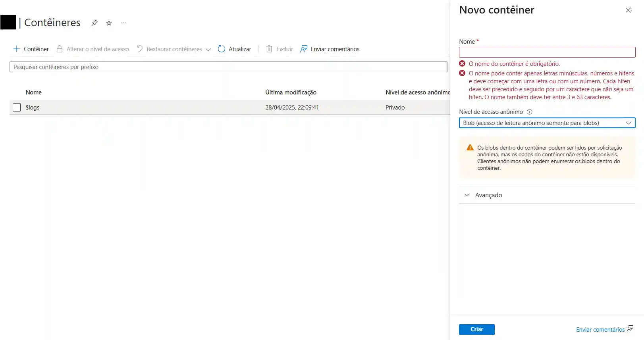The height and width of the screenshot is (340, 644).
Task: Sort by the Última modificação column header
Action: pos(291,92)
